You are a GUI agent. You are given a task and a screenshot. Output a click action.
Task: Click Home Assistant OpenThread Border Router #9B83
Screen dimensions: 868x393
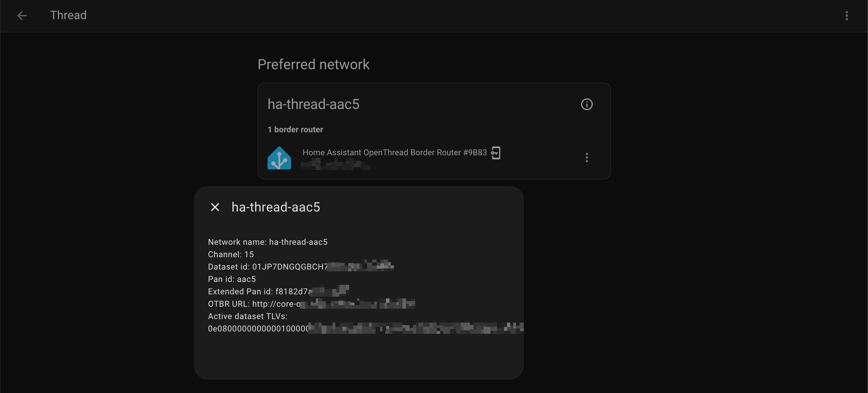click(x=394, y=153)
